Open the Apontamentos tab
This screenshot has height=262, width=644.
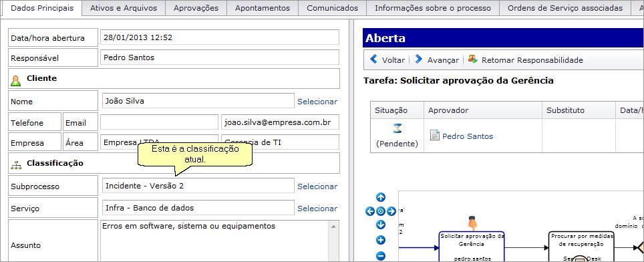[x=263, y=8]
